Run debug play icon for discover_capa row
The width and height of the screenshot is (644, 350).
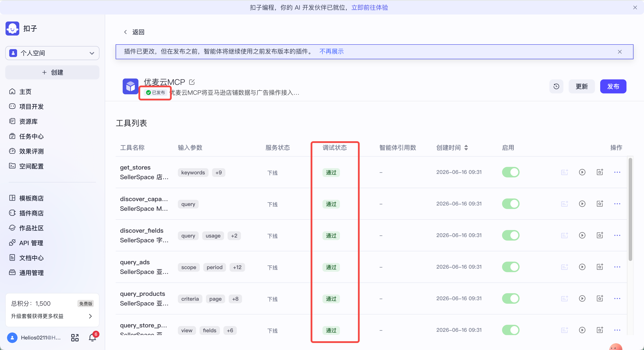582,204
